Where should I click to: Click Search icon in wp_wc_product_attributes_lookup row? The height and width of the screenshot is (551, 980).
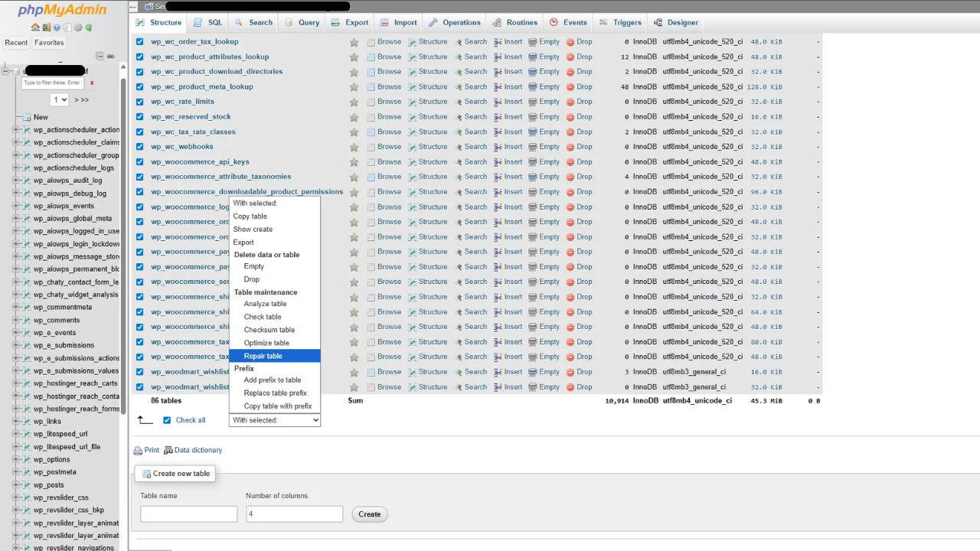click(459, 57)
